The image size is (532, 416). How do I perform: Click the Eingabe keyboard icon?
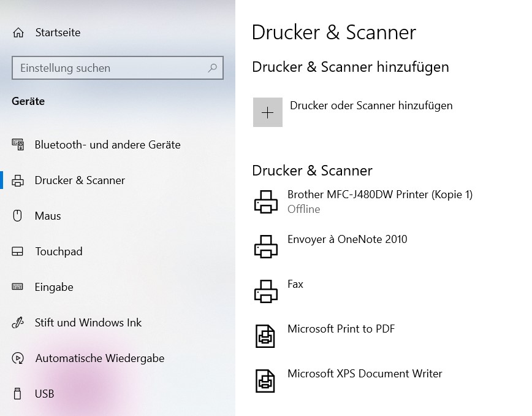tap(18, 287)
